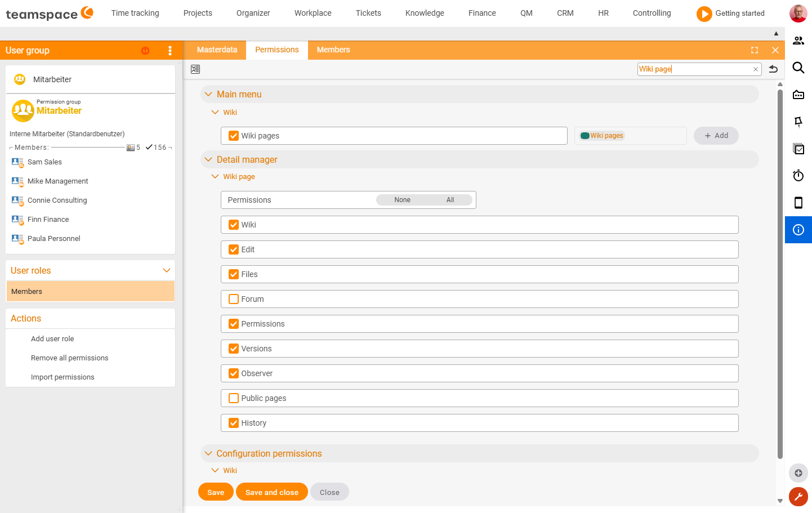
Task: Open the Knowledge menu
Action: coord(425,13)
